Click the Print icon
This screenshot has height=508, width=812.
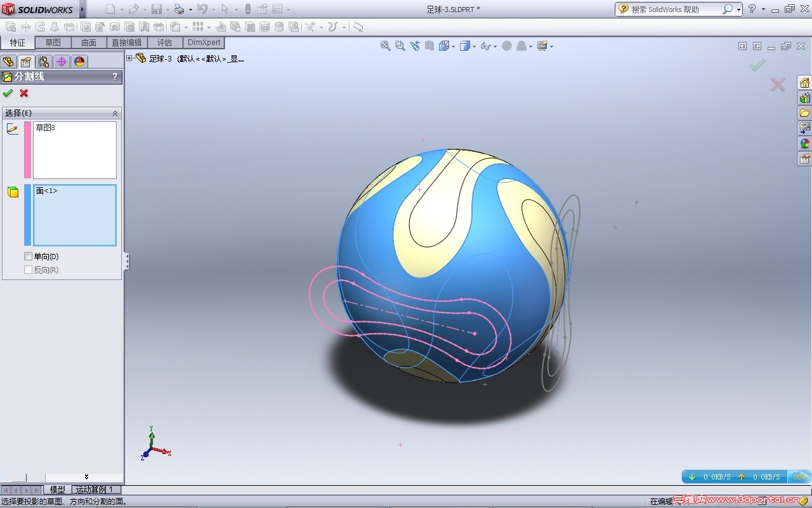tap(179, 9)
